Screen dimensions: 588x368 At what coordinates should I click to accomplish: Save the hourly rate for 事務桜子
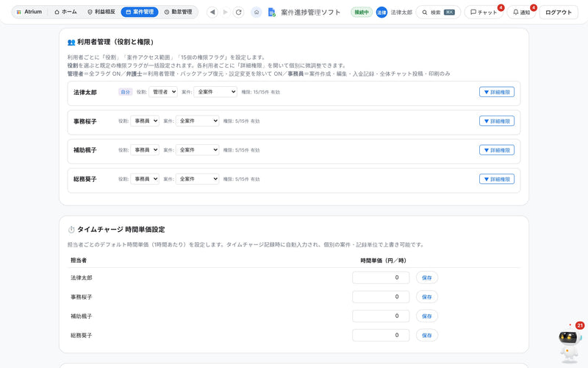427,297
